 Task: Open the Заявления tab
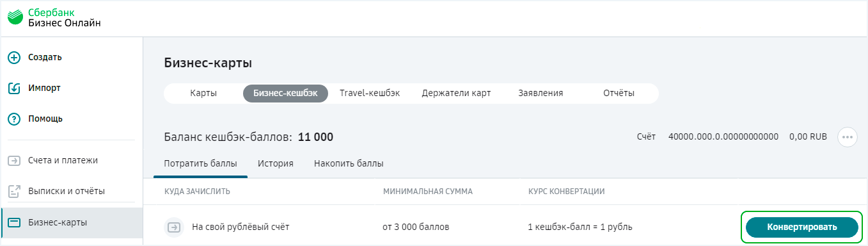tap(541, 93)
